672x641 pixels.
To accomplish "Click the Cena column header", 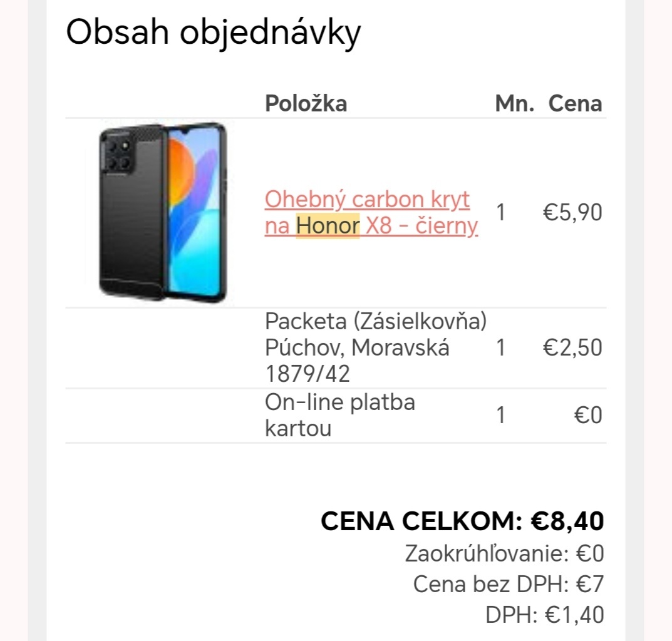I will coord(575,104).
